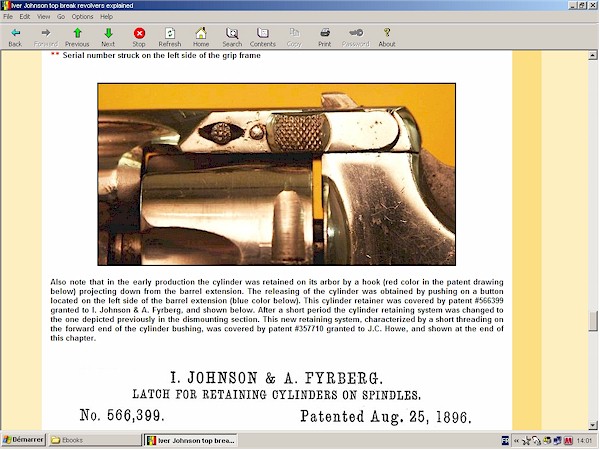The height and width of the screenshot is (450, 600).
Task: Click the grayed Password key icon
Action: pos(356,37)
